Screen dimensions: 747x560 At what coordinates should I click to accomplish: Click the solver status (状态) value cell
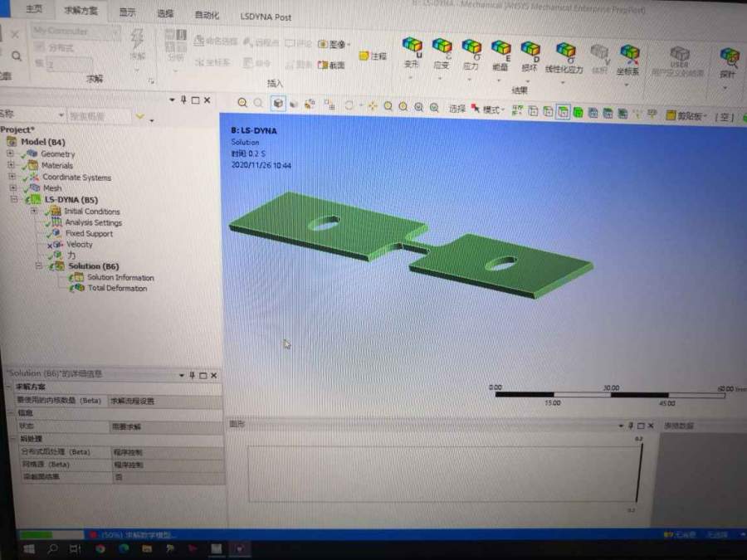point(166,426)
